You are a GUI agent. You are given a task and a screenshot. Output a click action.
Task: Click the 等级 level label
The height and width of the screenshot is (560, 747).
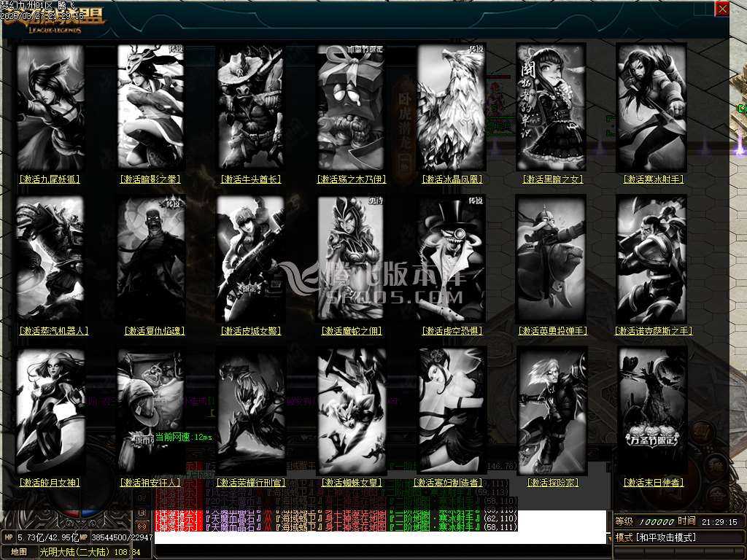click(x=624, y=521)
